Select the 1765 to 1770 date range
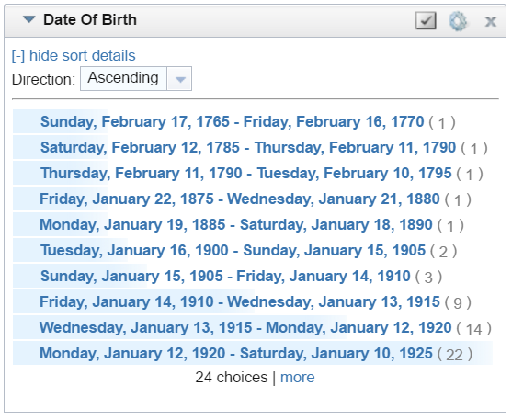This screenshot has height=420, width=512. point(232,121)
